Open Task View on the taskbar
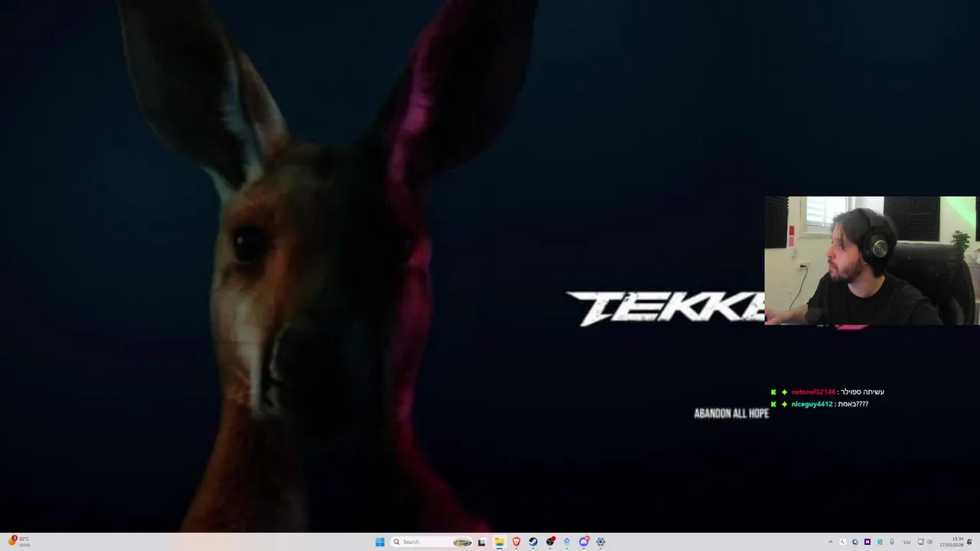Image resolution: width=980 pixels, height=551 pixels. 482,542
